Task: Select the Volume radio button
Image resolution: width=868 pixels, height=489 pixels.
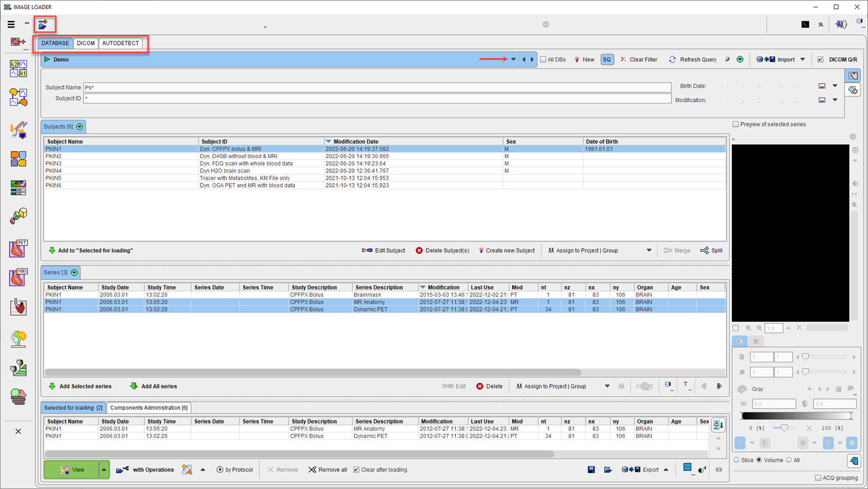Action: (759, 460)
